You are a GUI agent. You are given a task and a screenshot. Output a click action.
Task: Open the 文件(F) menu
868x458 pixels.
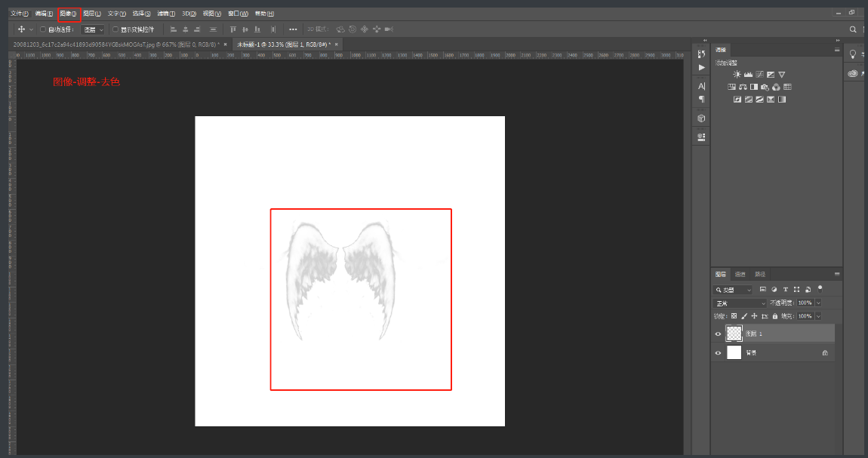point(20,14)
